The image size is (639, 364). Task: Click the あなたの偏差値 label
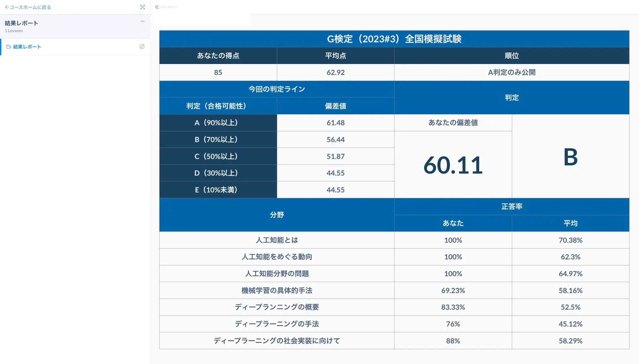point(453,123)
